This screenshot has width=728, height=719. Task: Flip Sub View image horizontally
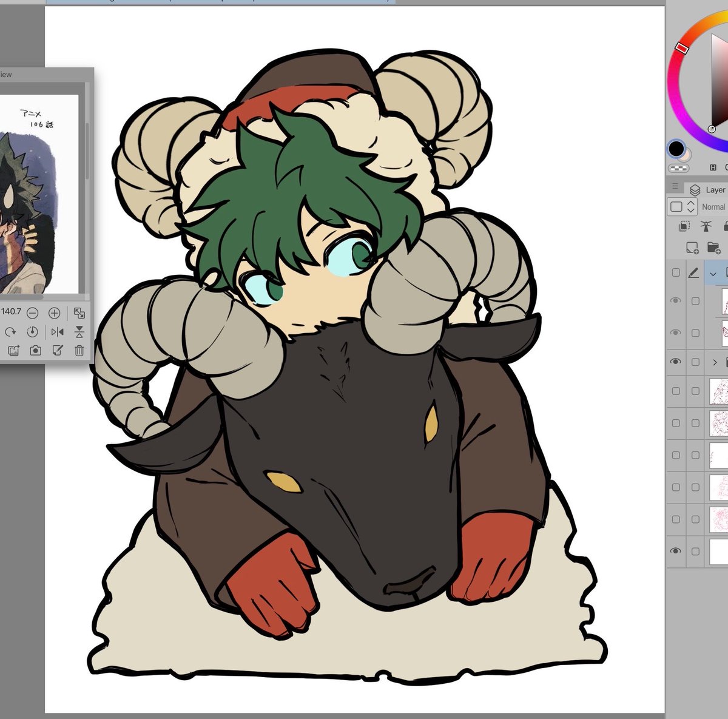coord(57,332)
